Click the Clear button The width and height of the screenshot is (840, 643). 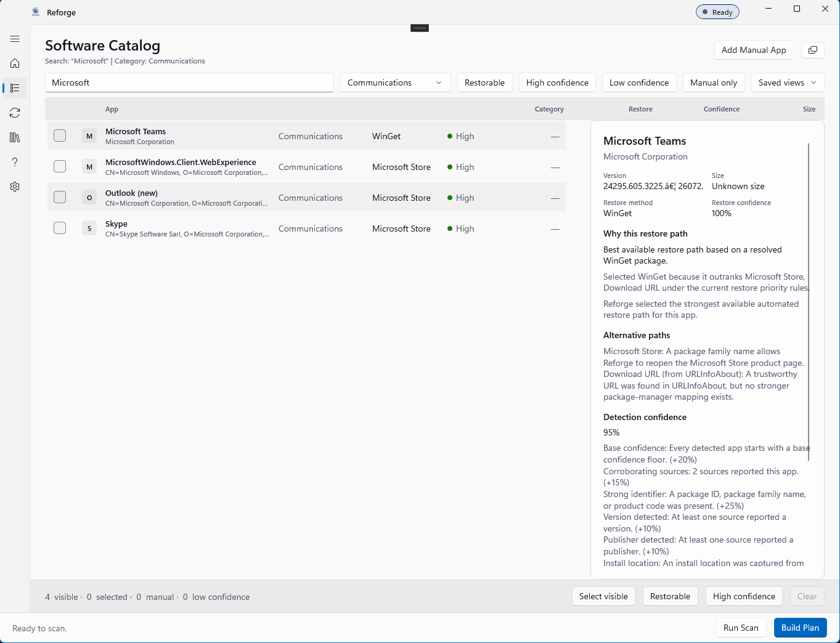click(807, 596)
